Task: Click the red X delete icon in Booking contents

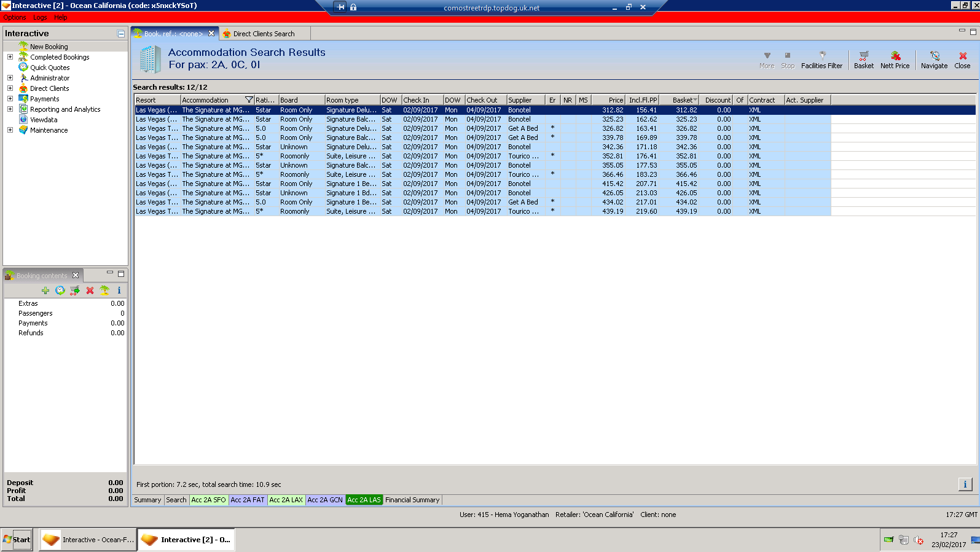Action: (x=90, y=290)
